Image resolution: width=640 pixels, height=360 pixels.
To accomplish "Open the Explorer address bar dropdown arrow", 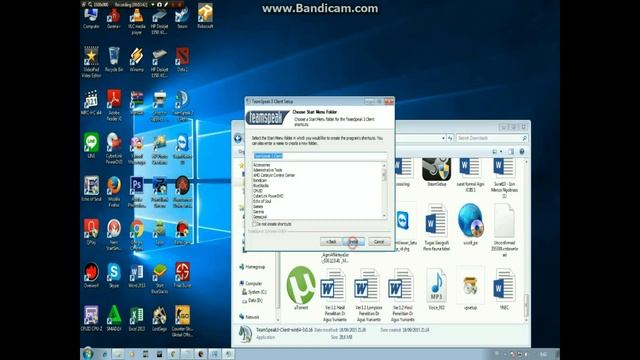I will [443, 138].
